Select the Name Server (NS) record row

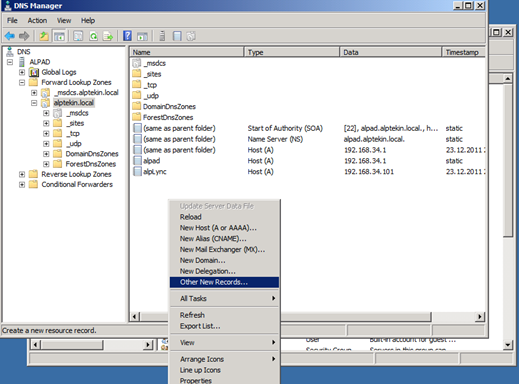point(307,139)
